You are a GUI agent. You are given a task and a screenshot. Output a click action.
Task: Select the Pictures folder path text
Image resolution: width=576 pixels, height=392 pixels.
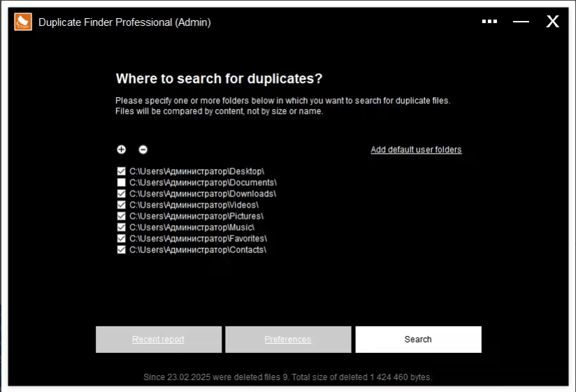coord(196,216)
